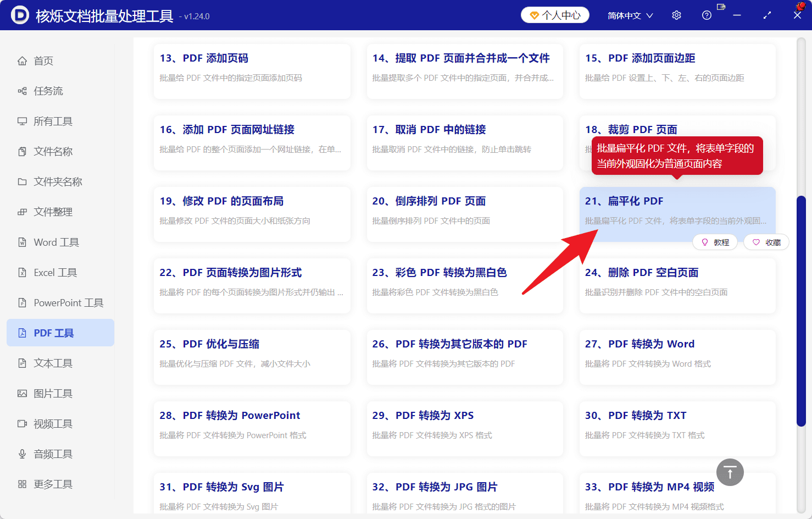Click the organize icon beside 文件整理
Image resolution: width=812 pixels, height=519 pixels.
[22, 212]
